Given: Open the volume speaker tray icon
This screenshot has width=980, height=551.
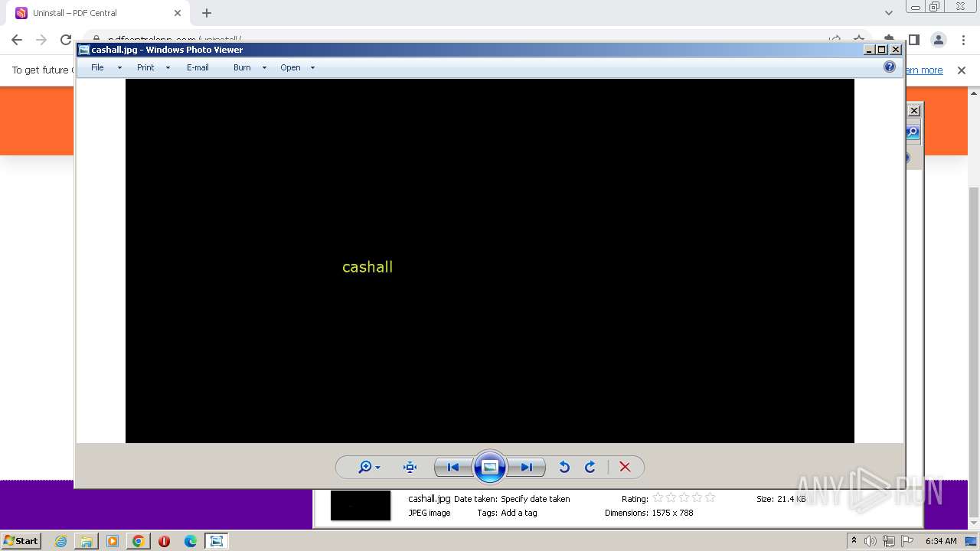Looking at the screenshot, I should 871,541.
